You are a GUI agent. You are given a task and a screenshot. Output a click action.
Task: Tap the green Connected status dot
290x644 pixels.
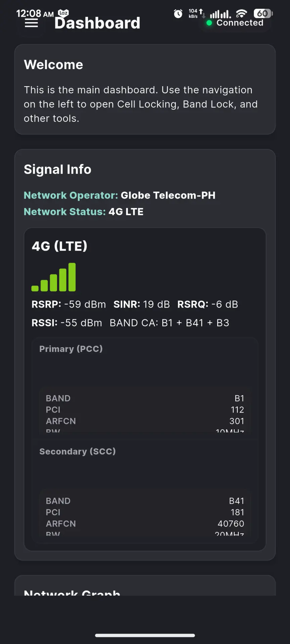click(209, 23)
